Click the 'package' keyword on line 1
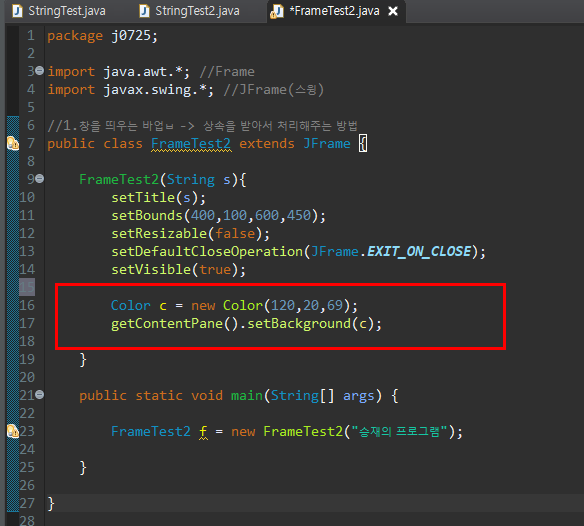 [x=75, y=37]
